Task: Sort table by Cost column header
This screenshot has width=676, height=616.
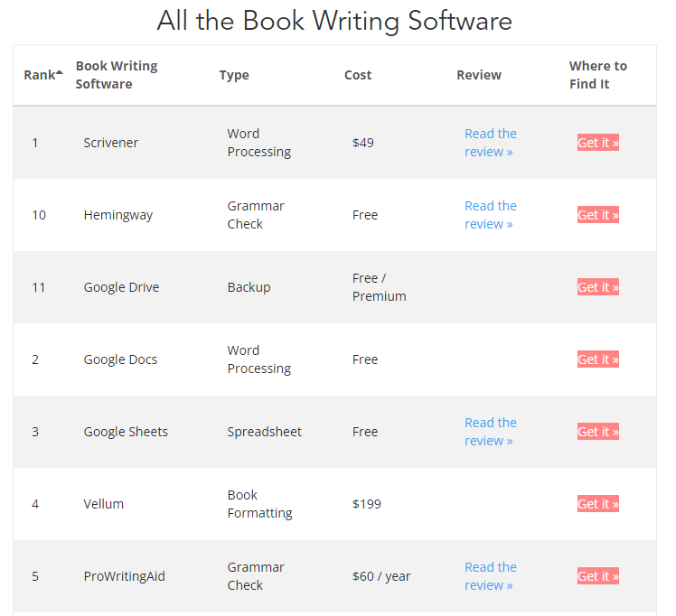Action: 358,75
